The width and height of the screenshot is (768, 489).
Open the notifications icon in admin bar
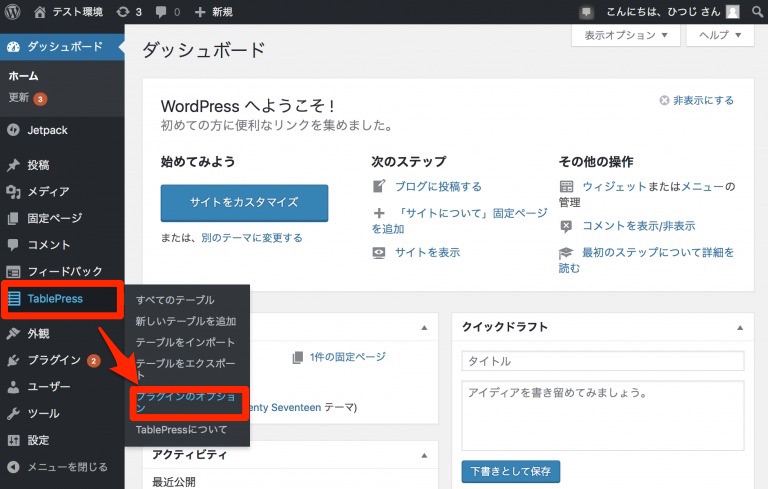[x=586, y=12]
